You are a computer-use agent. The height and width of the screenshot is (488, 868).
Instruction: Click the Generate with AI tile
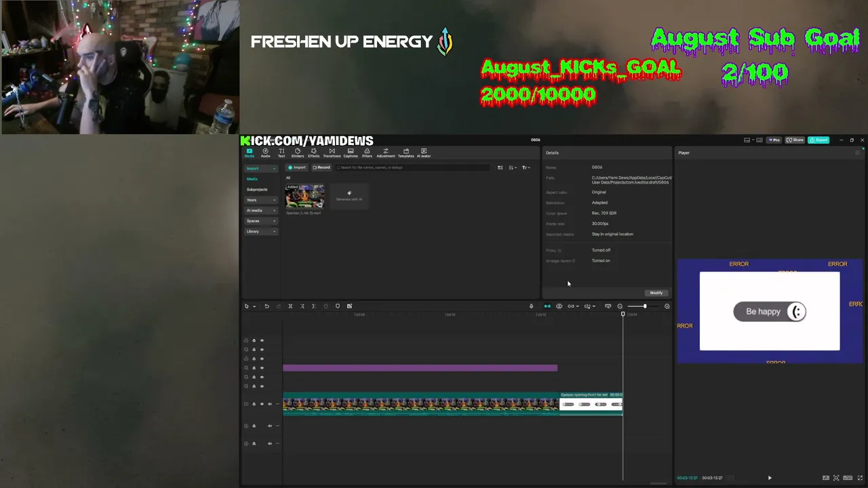[349, 197]
